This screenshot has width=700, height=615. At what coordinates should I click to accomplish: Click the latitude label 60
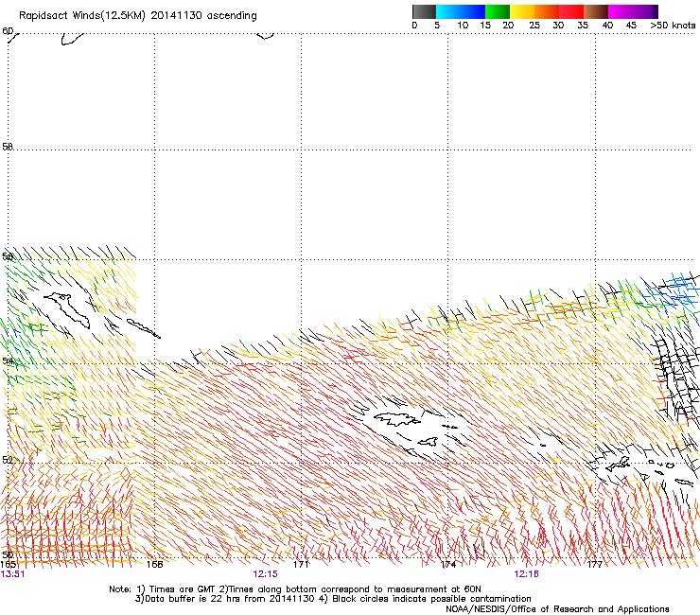pos(8,31)
